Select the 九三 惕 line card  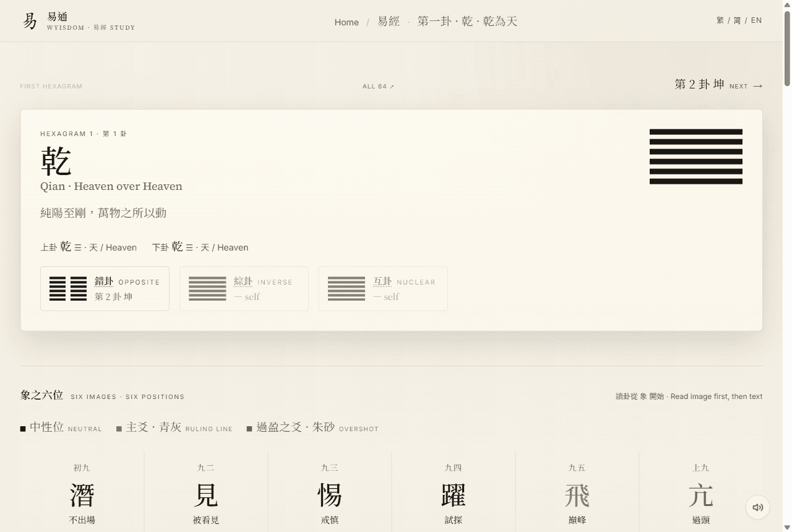(330, 492)
